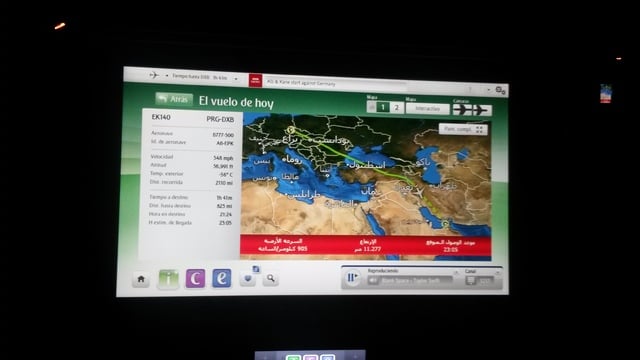The image size is (640, 360).
Task: Expand the Reproduciendo panel arrow
Action: 456,272
